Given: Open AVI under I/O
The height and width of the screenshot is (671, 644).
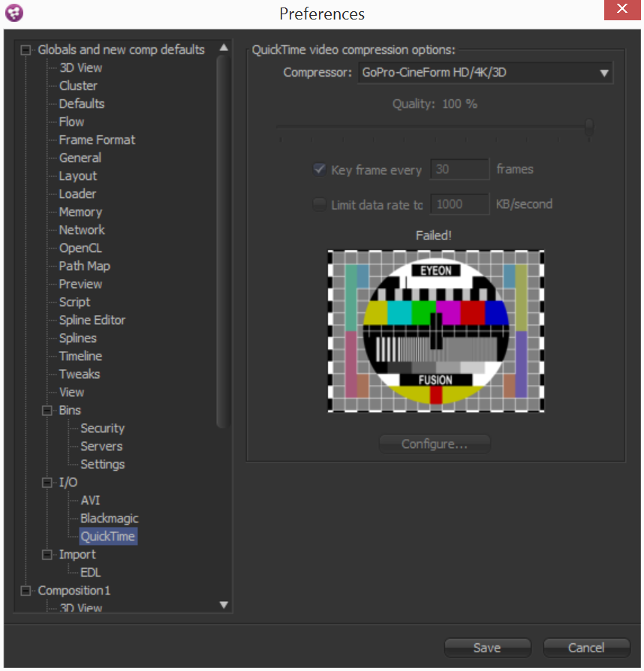Looking at the screenshot, I should coord(90,501).
